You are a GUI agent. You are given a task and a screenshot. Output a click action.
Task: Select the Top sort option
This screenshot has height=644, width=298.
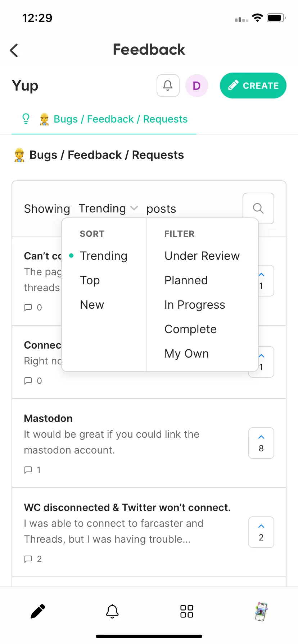tap(90, 280)
